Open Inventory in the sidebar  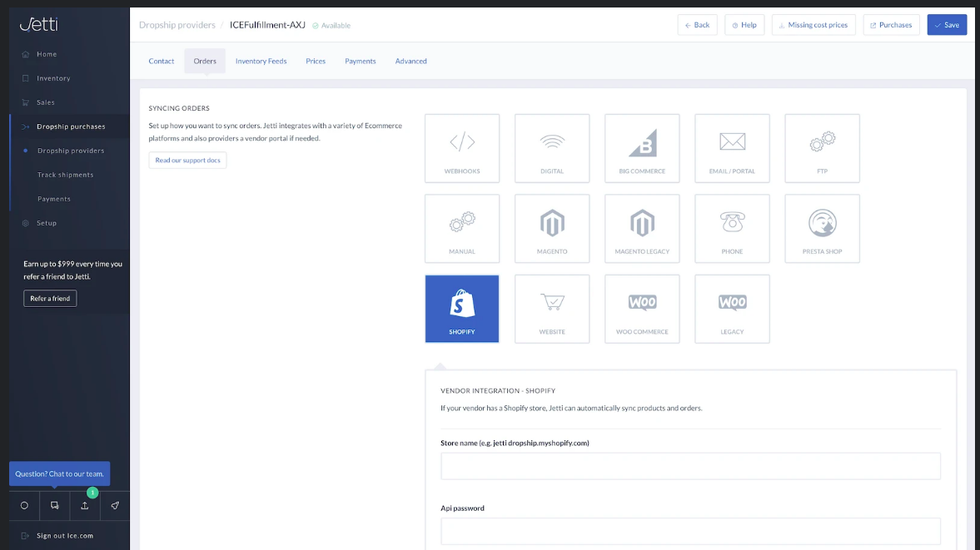[53, 78]
